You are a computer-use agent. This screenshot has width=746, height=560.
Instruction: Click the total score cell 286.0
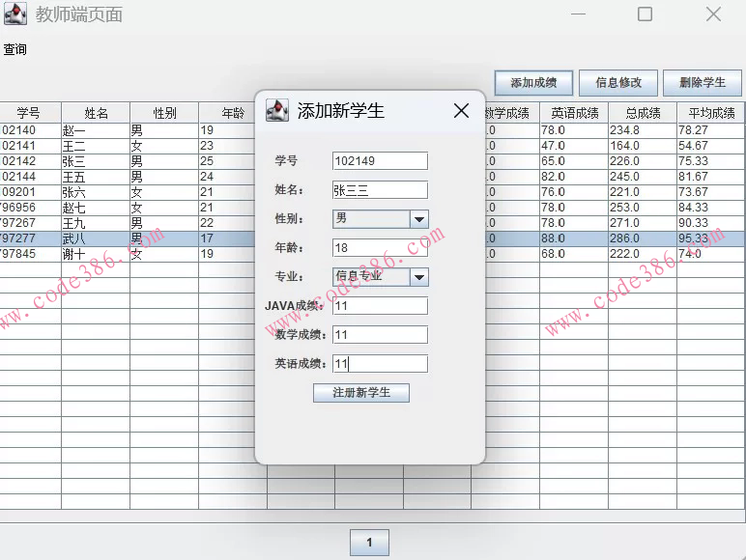click(643, 238)
